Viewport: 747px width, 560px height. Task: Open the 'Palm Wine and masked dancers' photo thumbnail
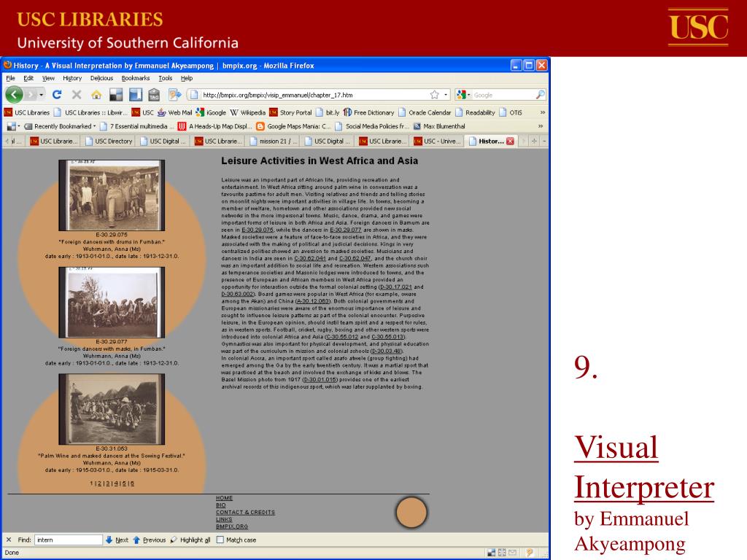[112, 409]
